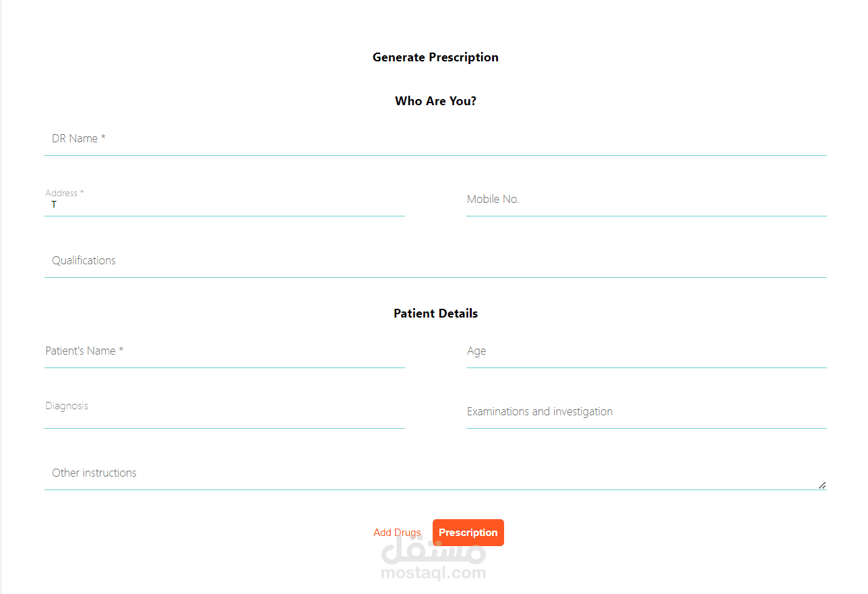Click the Diagnosis field

tap(224, 413)
